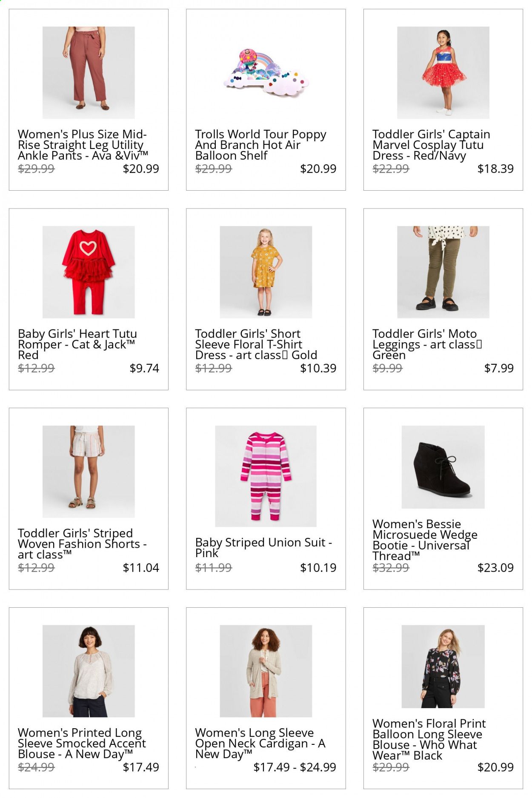Click the Trolls World Tour balloon shelf photo
532x798 pixels.
tap(266, 72)
